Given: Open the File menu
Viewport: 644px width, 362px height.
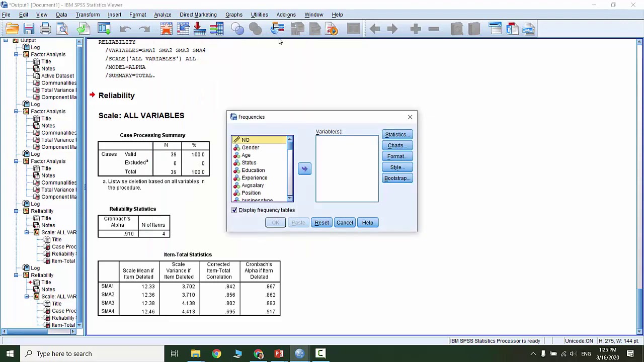Looking at the screenshot, I should click(6, 15).
